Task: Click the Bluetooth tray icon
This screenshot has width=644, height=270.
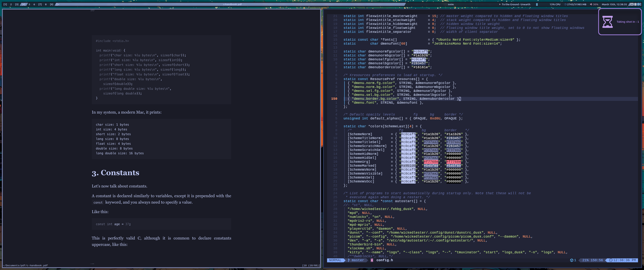Action: pos(635,4)
